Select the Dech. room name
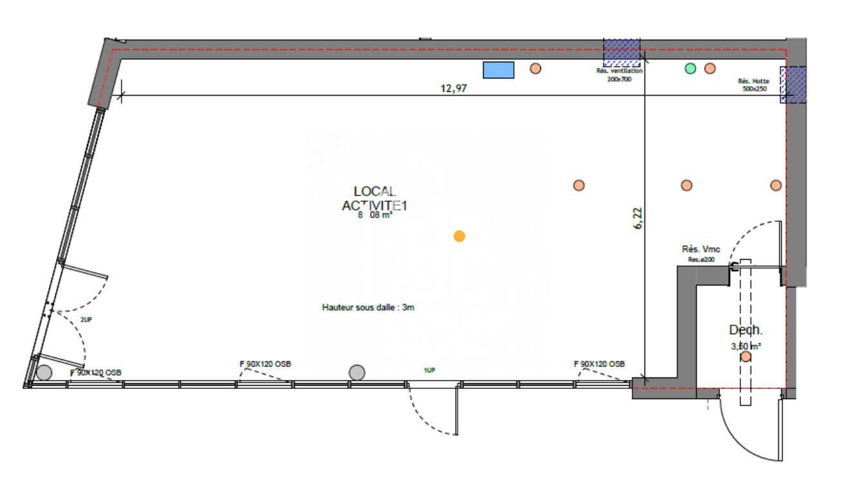Image resolution: width=853 pixels, height=504 pixels. click(746, 330)
